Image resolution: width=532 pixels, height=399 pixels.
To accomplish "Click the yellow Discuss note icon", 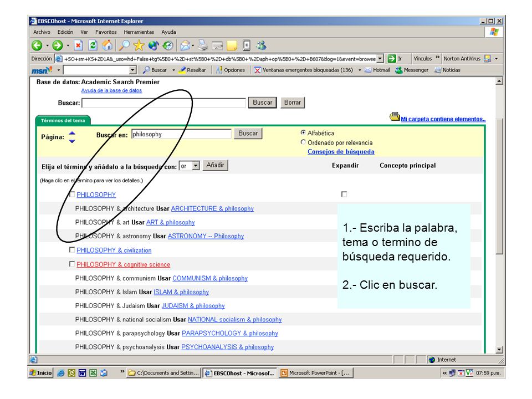I will (232, 45).
